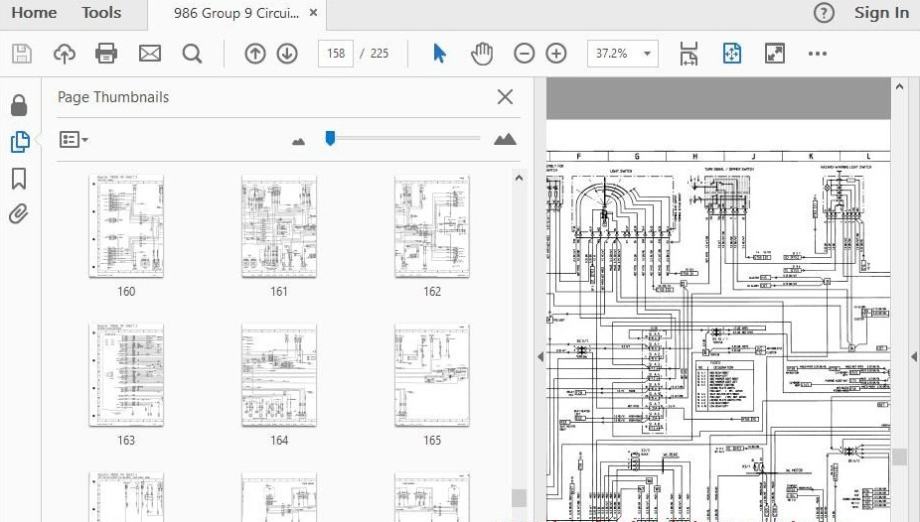Select the Hand pan tool
The image size is (920, 522).
point(482,54)
